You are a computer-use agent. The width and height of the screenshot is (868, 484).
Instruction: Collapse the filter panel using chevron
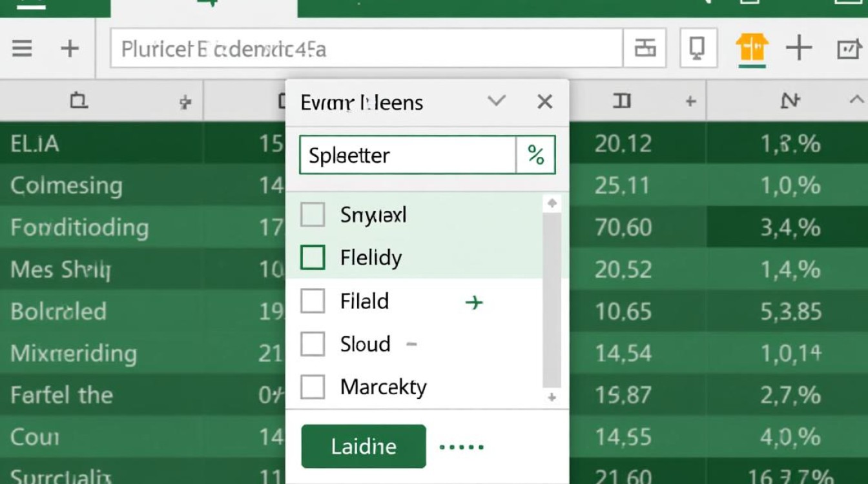click(x=496, y=101)
